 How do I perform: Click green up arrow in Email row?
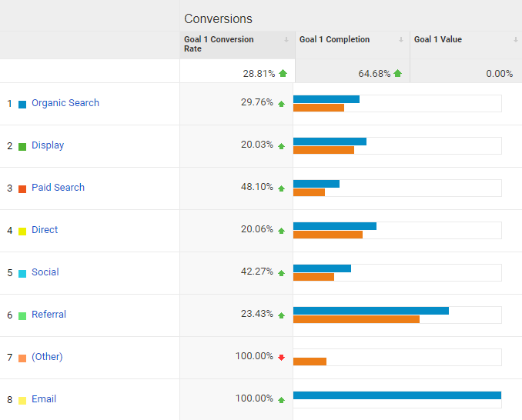(281, 400)
